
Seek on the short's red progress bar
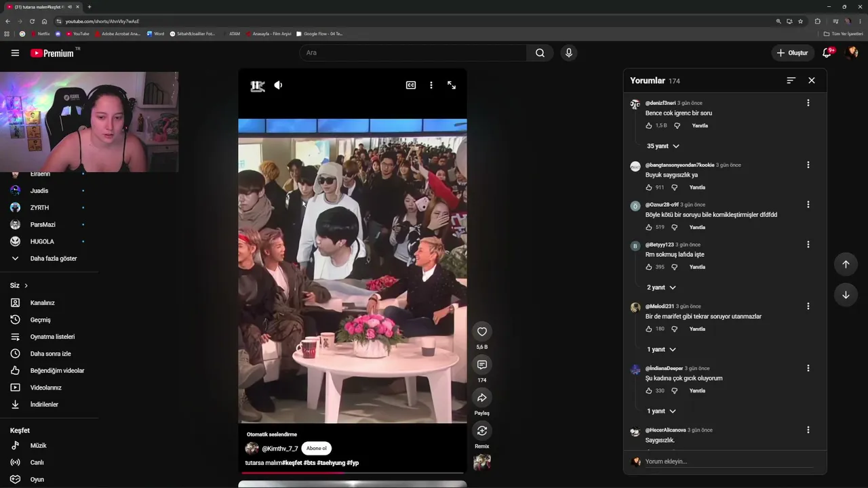point(353,473)
